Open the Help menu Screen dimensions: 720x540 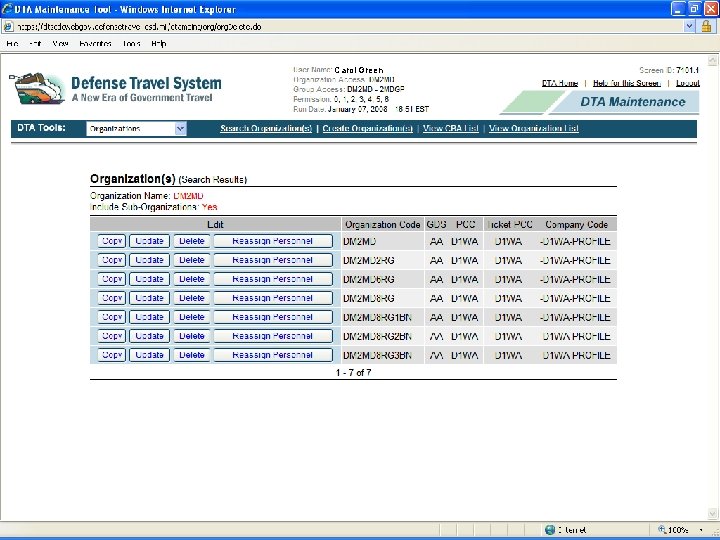[x=158, y=44]
